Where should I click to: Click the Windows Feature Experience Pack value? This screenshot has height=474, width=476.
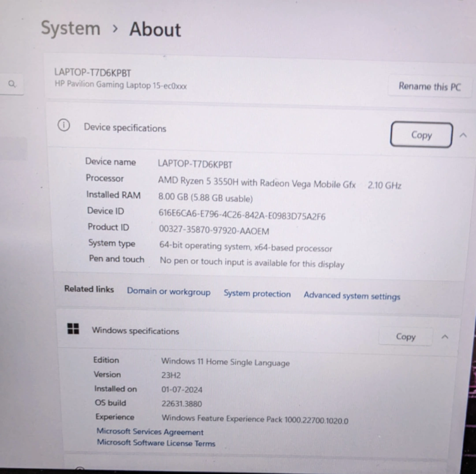click(x=255, y=419)
